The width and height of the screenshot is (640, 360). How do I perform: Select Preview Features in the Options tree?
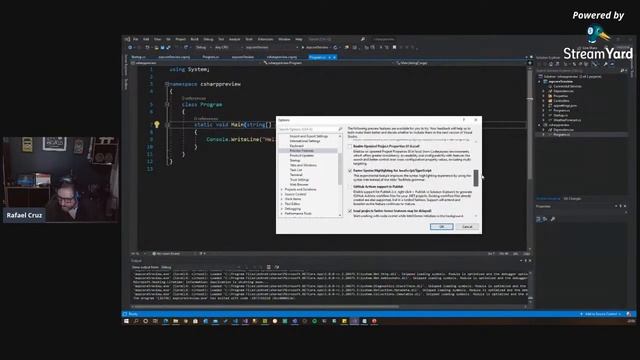click(302, 151)
